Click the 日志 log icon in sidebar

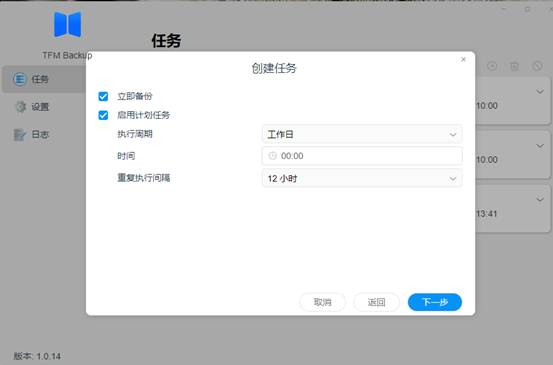pyautogui.click(x=20, y=134)
